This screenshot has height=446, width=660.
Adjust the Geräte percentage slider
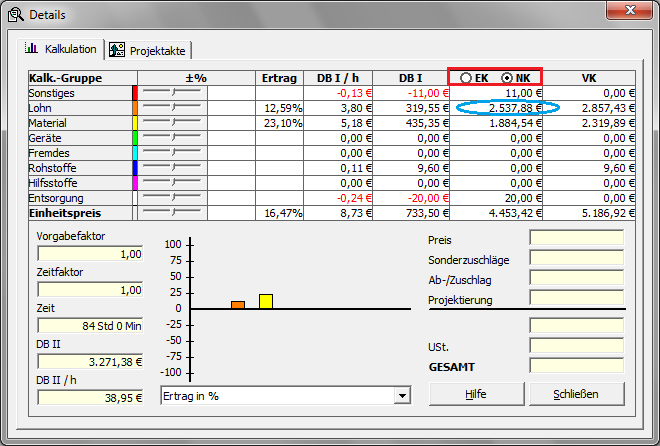pos(172,138)
